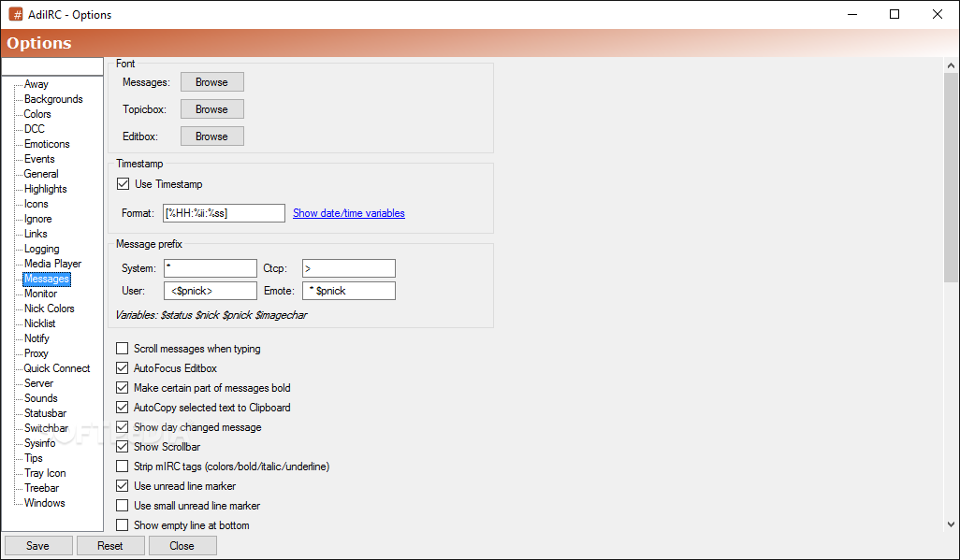Open Show date/time variables link
Screen dimensions: 960x560
pos(348,213)
